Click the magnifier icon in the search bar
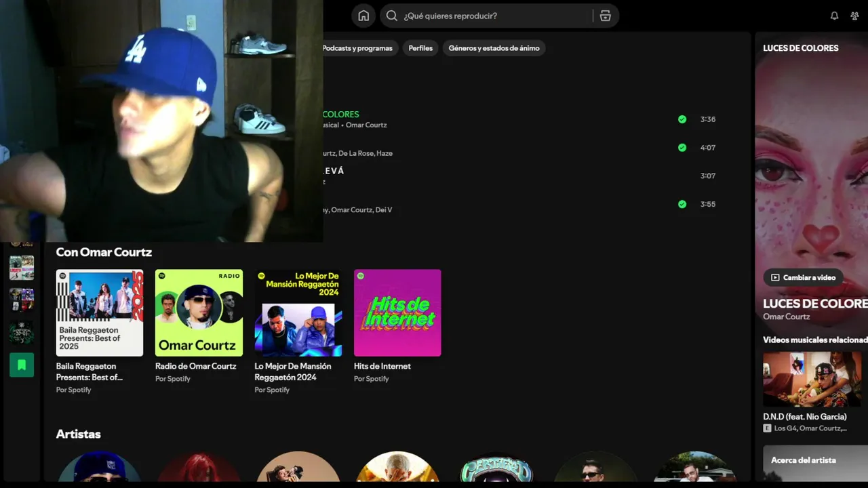This screenshot has width=868, height=488. coord(391,16)
